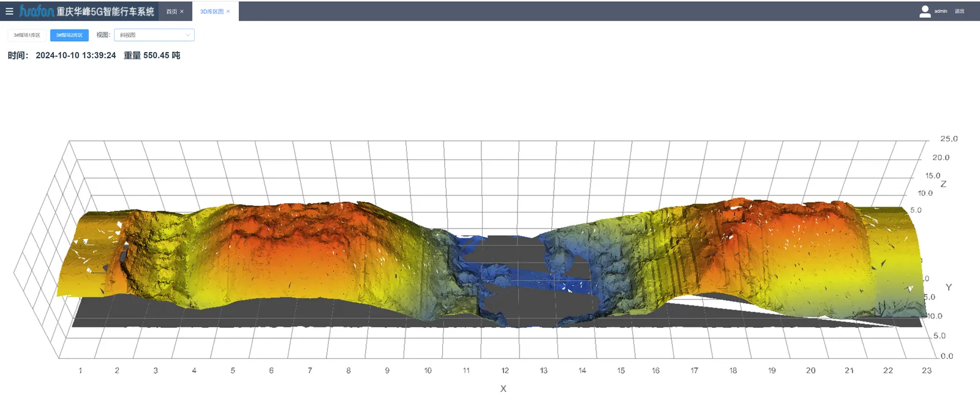Click the huafon logo in header
This screenshot has width=980, height=400.
pyautogui.click(x=37, y=11)
